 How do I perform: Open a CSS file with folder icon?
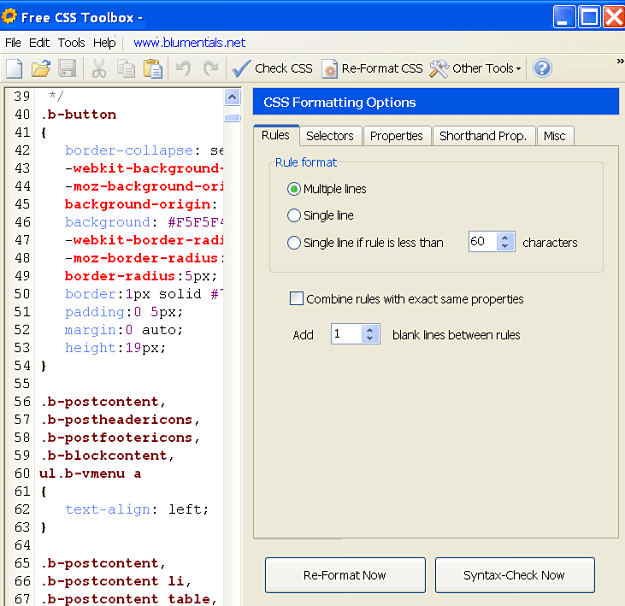coord(41,69)
